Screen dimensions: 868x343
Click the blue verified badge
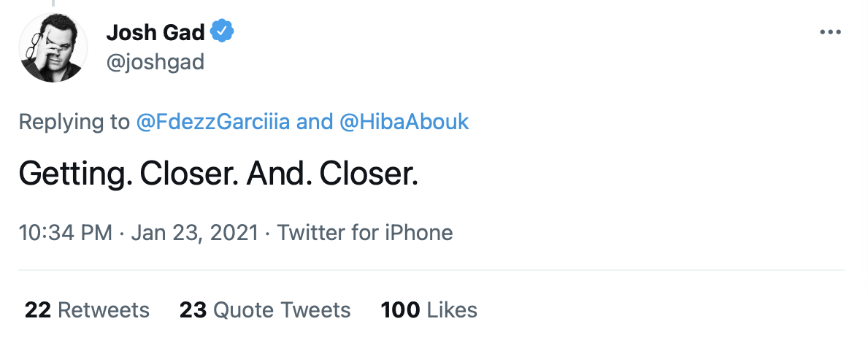point(222,32)
